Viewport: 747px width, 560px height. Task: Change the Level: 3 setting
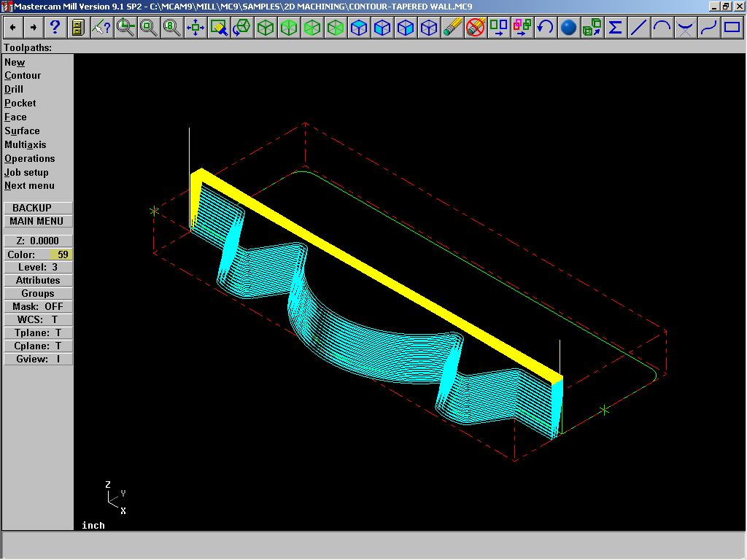click(x=38, y=267)
